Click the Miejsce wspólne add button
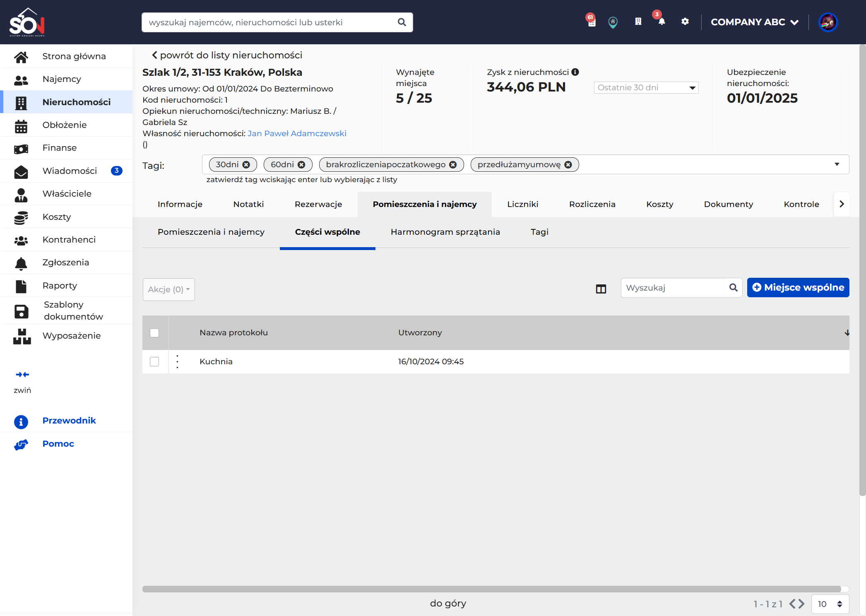 pos(798,288)
